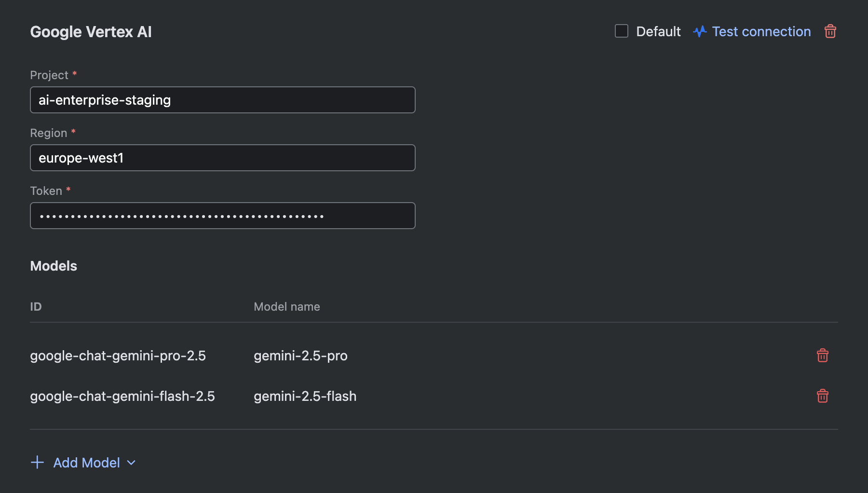Click the plus icon beside Add Model

coord(37,462)
